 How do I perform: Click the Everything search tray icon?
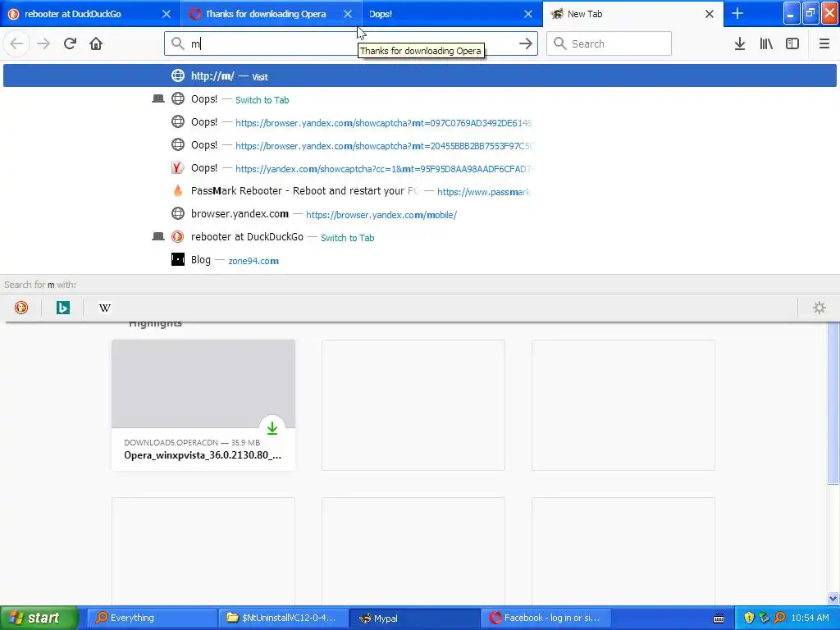(x=779, y=619)
